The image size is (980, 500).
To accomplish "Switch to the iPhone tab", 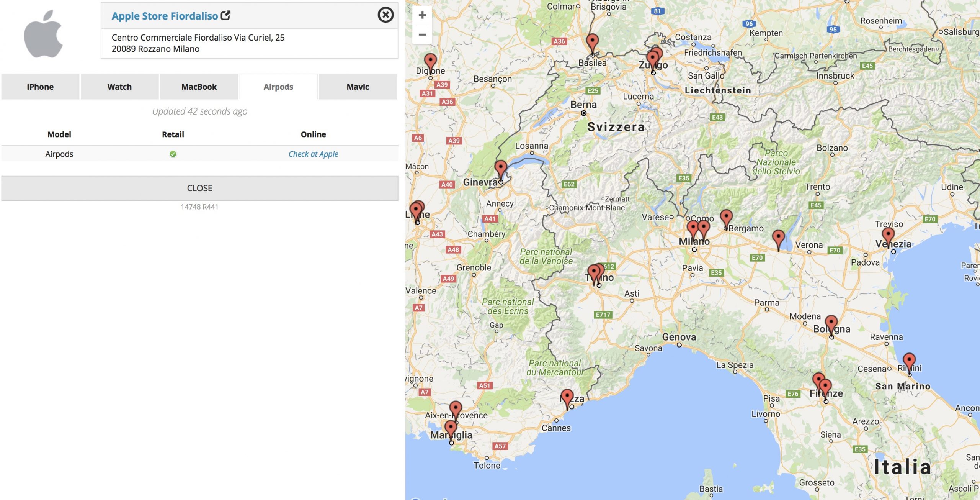I will pyautogui.click(x=40, y=87).
